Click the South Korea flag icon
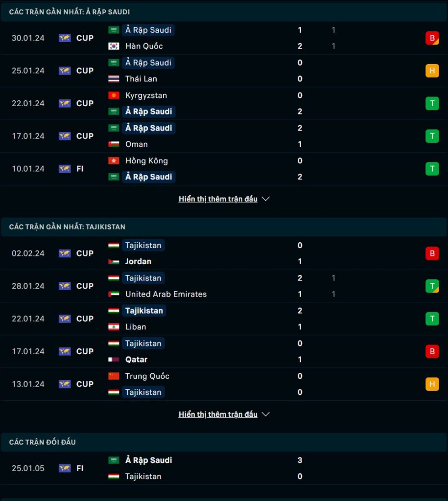Image resolution: width=448 pixels, height=501 pixels. (114, 46)
